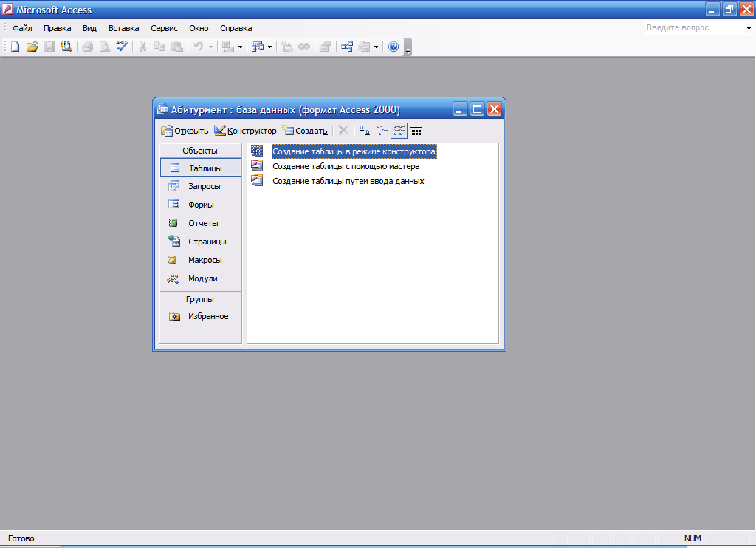Viewport: 756px width, 548px height.
Task: Open the Правка menu
Action: 58,28
